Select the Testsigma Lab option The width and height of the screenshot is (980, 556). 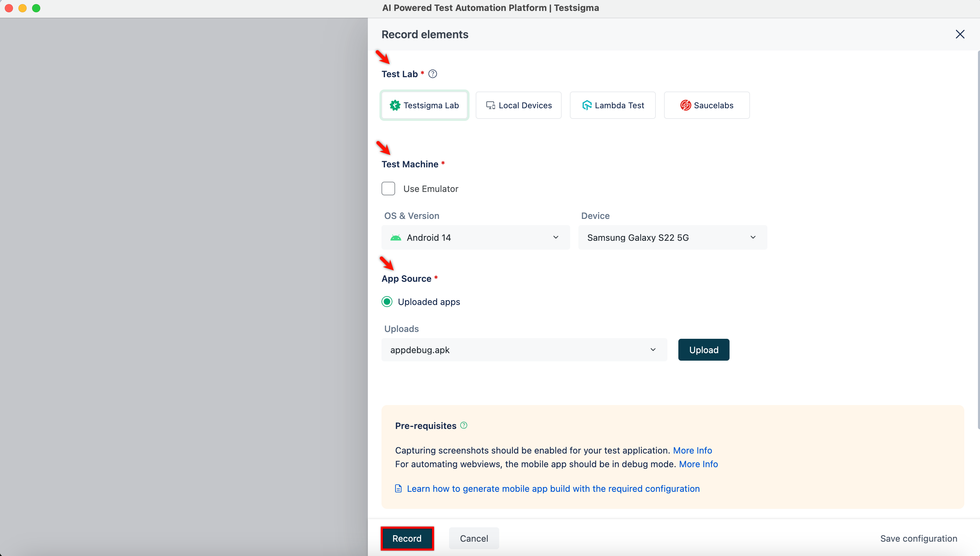pos(424,105)
